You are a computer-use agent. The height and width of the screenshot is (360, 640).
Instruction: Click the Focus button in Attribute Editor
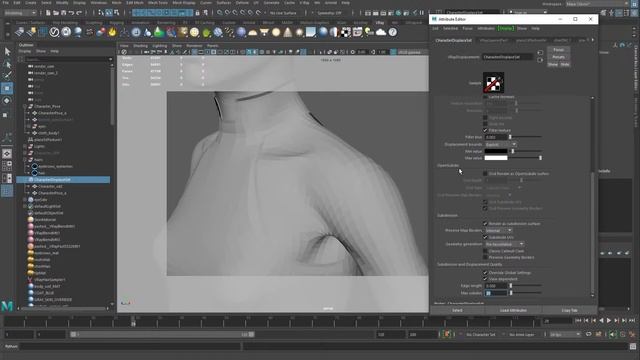coord(558,50)
